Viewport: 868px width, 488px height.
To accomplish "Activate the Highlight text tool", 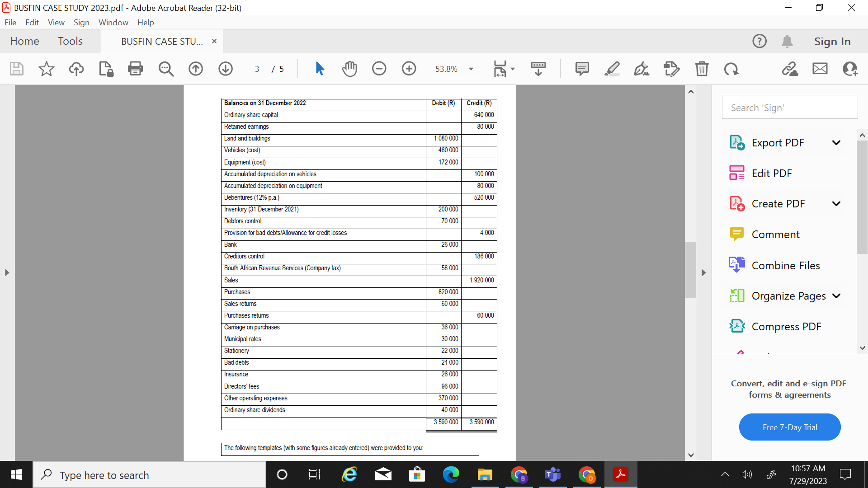I will (x=612, y=69).
